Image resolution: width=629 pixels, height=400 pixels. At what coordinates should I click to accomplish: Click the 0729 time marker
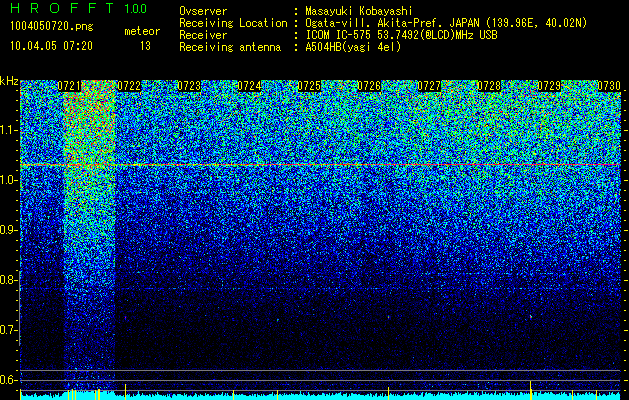coord(549,86)
